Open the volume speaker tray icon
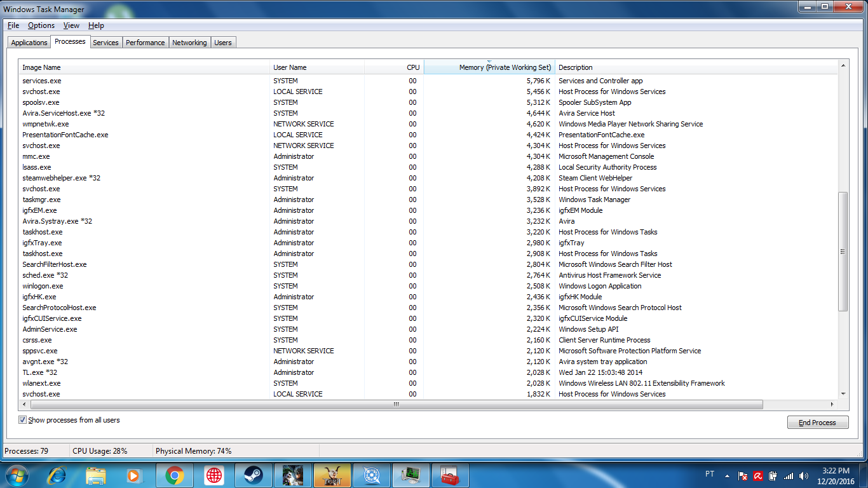 804,475
